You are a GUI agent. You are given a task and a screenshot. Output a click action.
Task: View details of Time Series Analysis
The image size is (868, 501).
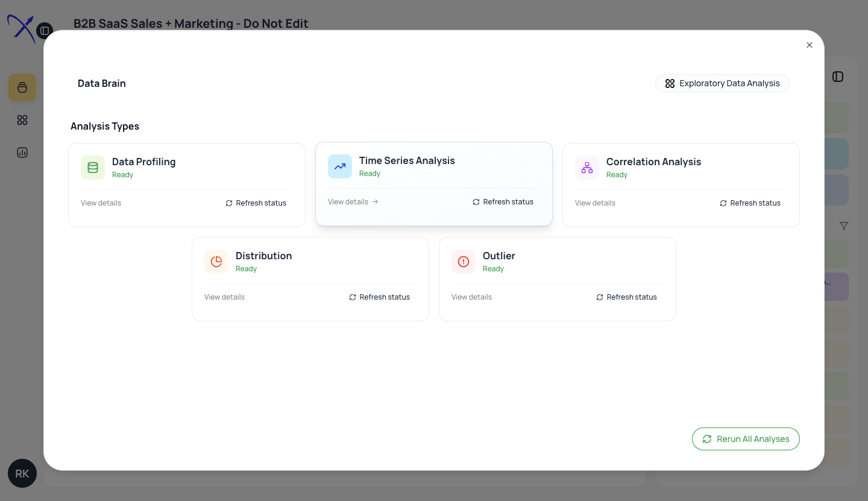353,202
